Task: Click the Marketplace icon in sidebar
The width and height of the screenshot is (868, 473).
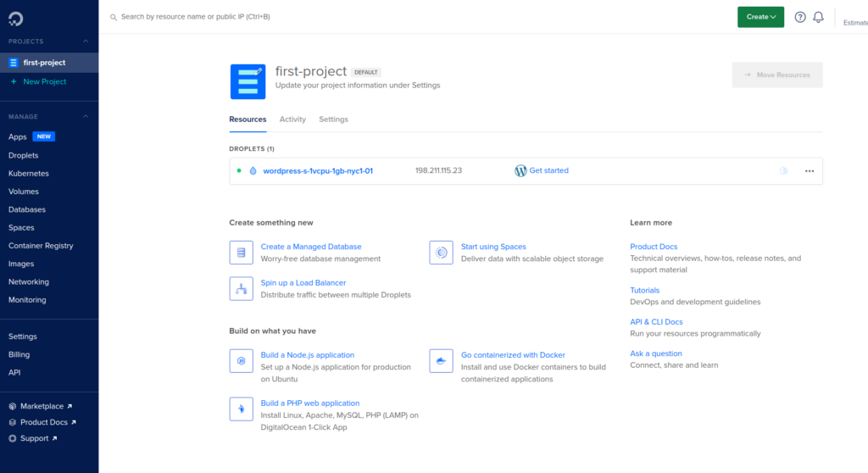Action: 12,406
